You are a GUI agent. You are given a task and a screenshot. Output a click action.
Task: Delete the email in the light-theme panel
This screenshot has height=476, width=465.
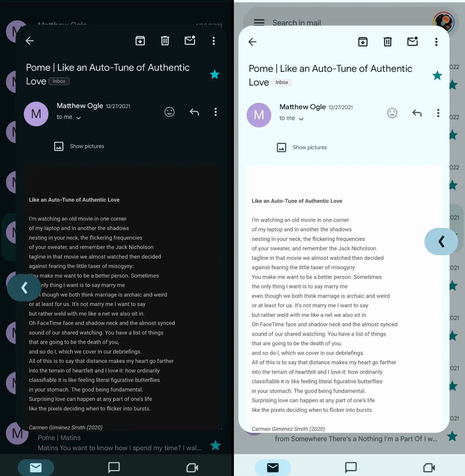387,42
